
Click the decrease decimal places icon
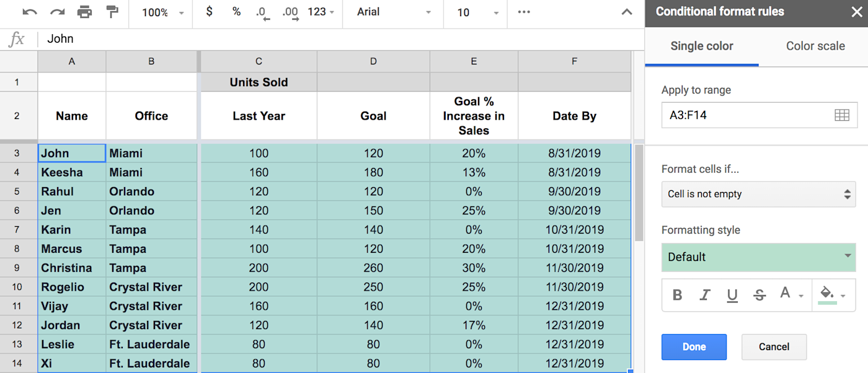click(x=262, y=12)
